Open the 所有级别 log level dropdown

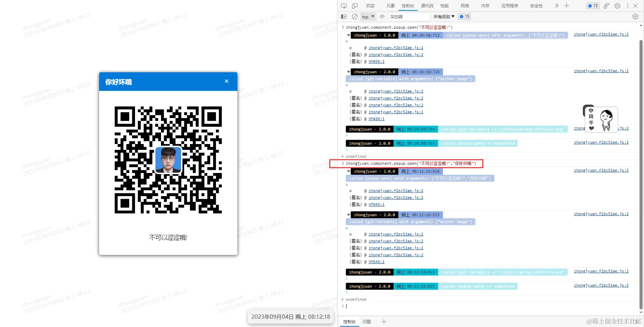click(x=444, y=17)
